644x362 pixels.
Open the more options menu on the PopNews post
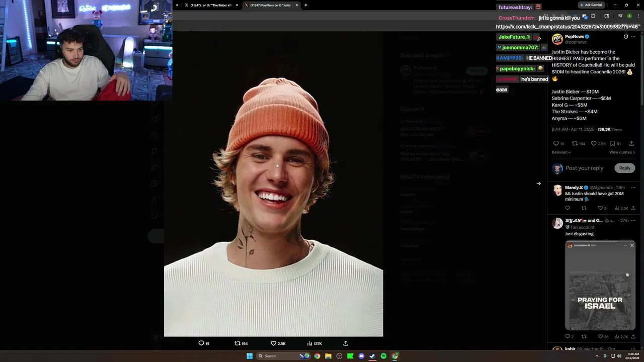point(633,37)
